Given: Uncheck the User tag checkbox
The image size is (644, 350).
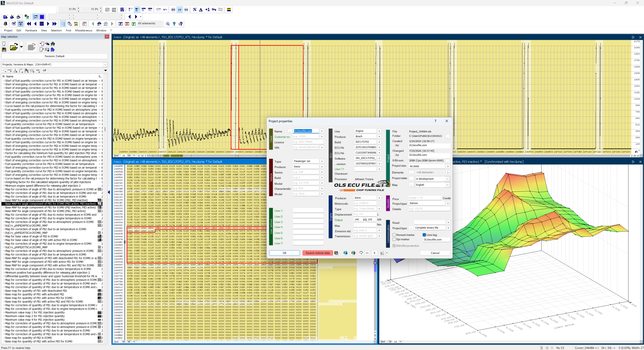Looking at the screenshot, I should pyautogui.click(x=424, y=235).
